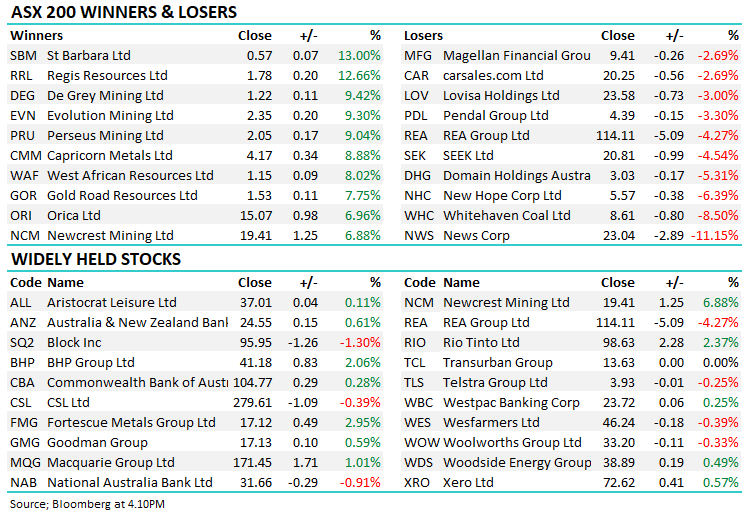The image size is (750, 515).
Task: Click News Corp percentage change -11.15%
Action: (714, 236)
